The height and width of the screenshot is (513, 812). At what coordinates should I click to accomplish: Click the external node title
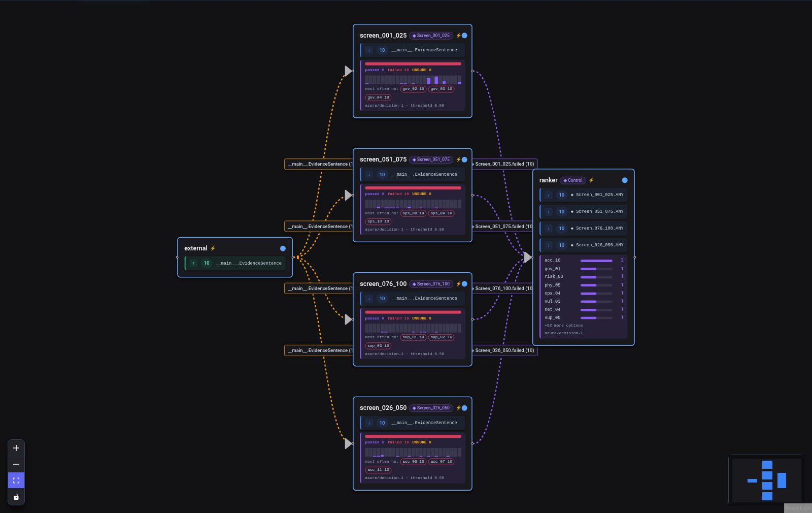pyautogui.click(x=196, y=248)
